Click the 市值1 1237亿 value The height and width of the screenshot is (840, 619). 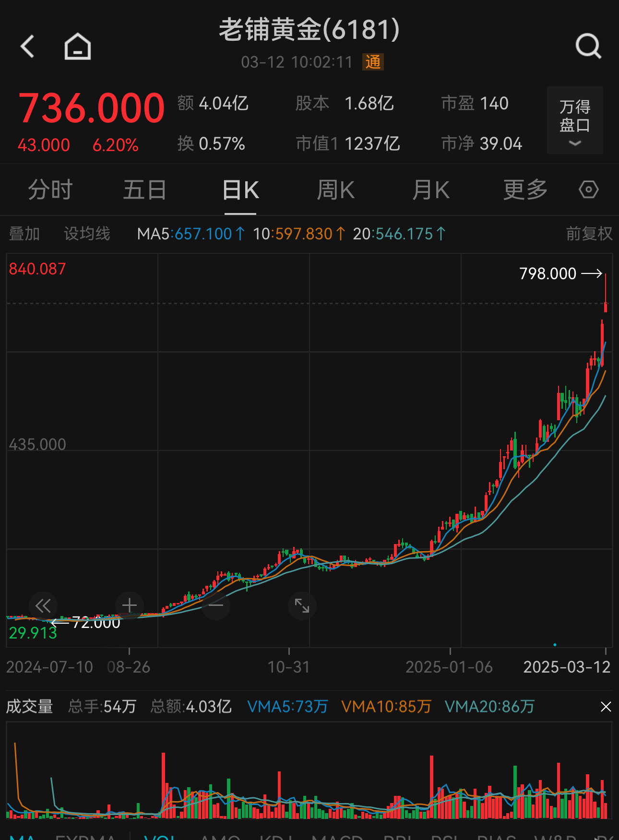348,143
